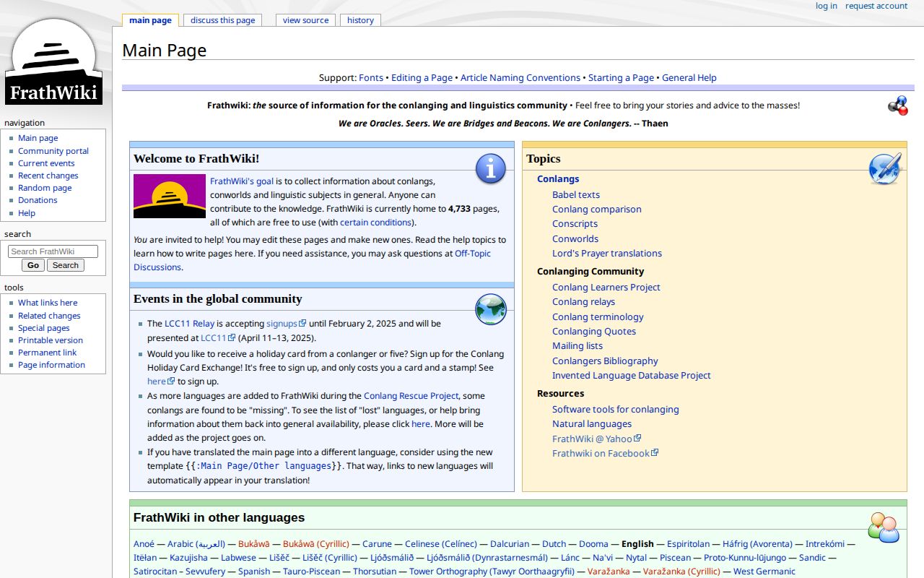
Task: Click the globe-and-pen icon in Topics panel
Action: [885, 168]
